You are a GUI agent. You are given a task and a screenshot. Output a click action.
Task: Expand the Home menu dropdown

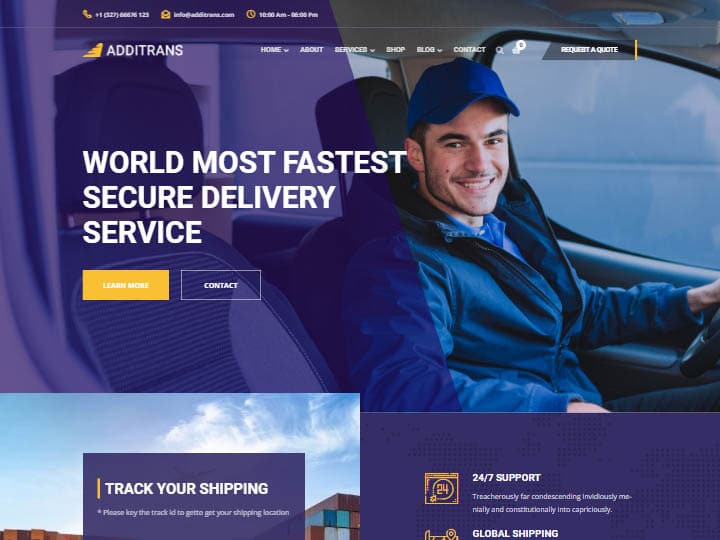pyautogui.click(x=274, y=50)
